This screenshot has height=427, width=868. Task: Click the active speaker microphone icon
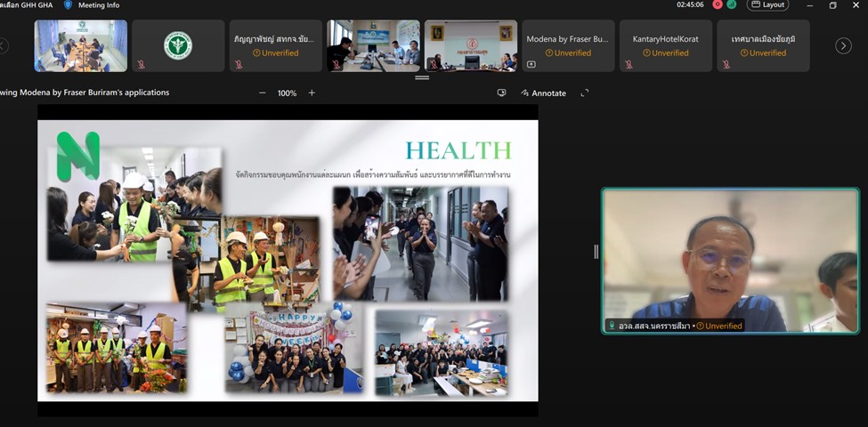(611, 326)
